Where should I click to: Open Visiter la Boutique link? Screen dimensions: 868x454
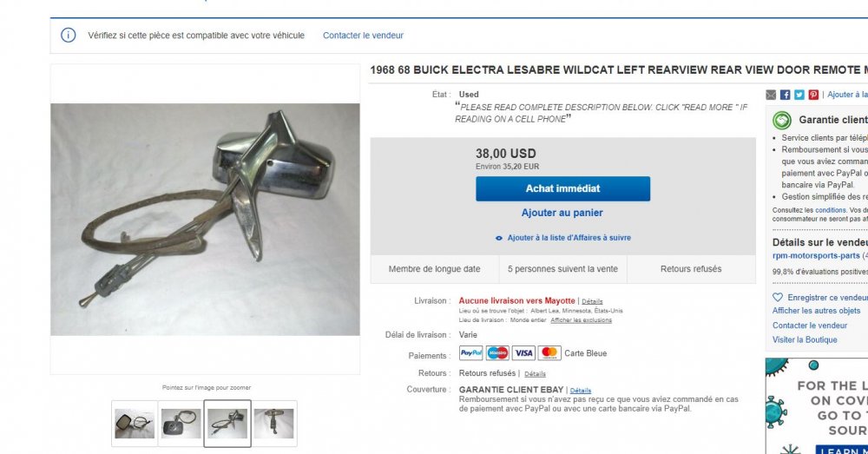click(x=805, y=340)
